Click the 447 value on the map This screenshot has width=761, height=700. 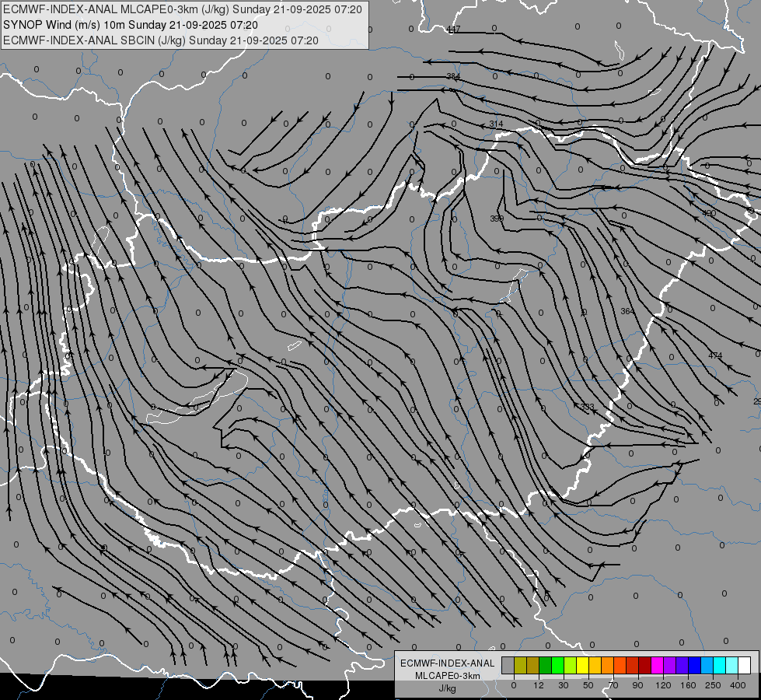[453, 29]
